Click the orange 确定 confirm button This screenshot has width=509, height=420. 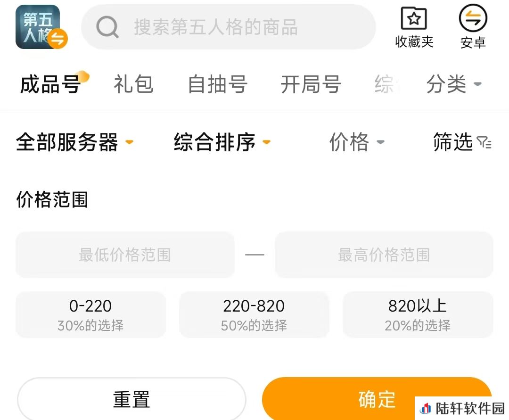click(x=377, y=399)
